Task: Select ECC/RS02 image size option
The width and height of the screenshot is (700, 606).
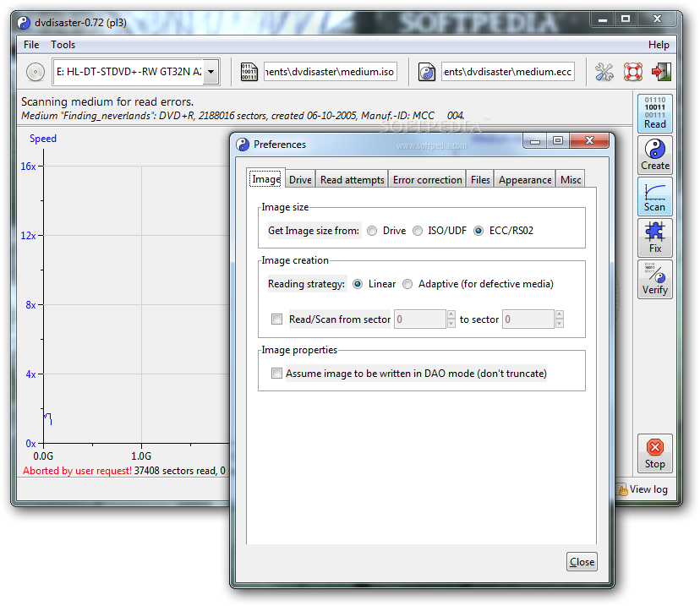Action: point(479,231)
